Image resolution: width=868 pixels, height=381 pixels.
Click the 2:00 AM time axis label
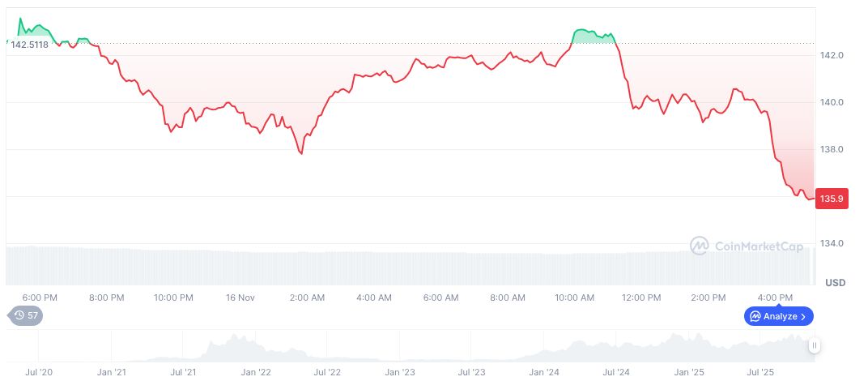coord(308,298)
